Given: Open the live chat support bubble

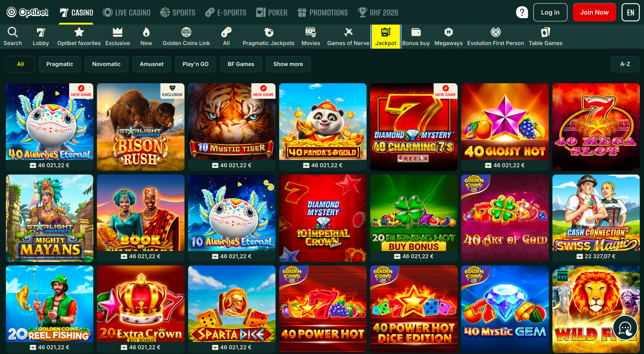Looking at the screenshot, I should coord(625,327).
